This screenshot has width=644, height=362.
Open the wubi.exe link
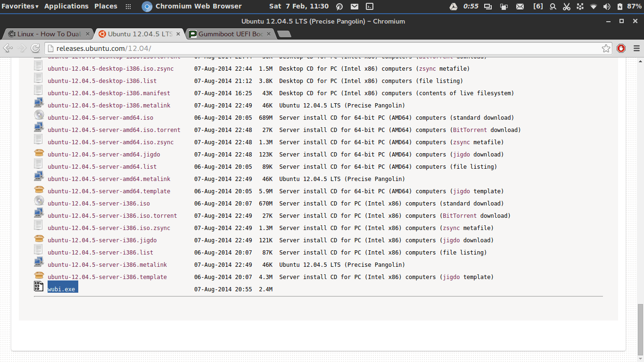pyautogui.click(x=61, y=289)
